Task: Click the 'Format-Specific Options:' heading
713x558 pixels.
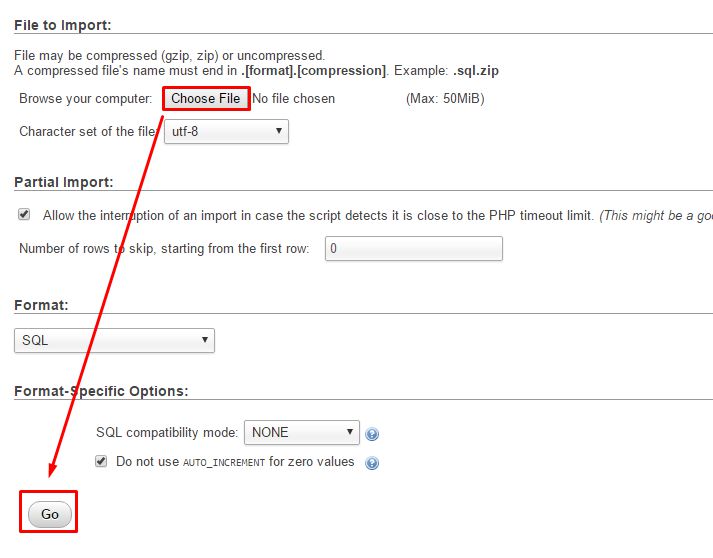Action: point(101,391)
